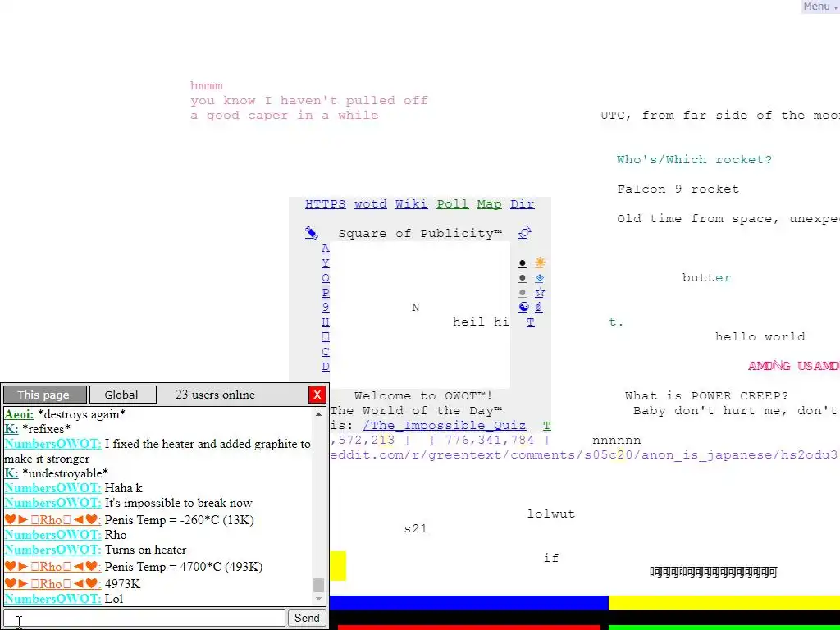Click the chess piece icon
The image size is (840, 630).
click(539, 307)
